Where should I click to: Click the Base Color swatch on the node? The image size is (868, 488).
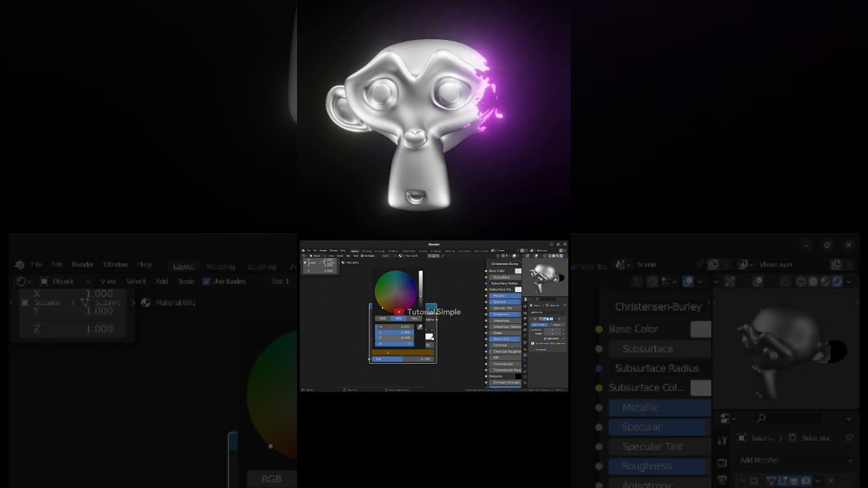click(x=518, y=271)
